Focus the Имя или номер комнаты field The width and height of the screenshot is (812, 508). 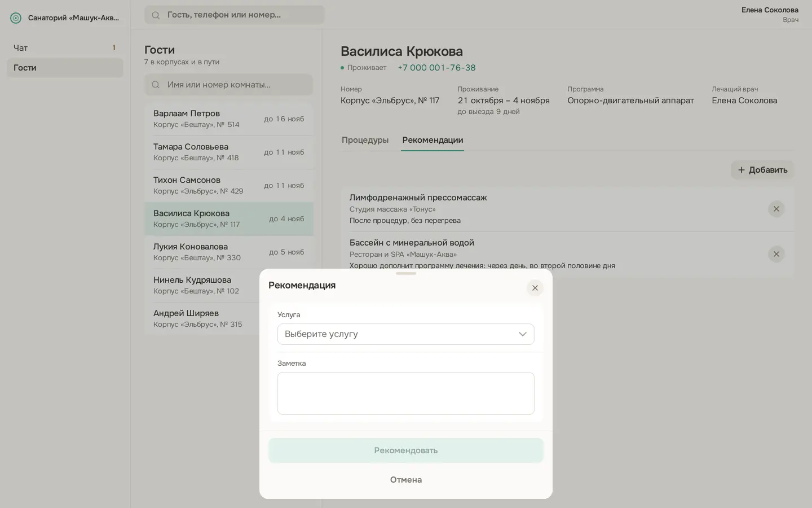(228, 85)
